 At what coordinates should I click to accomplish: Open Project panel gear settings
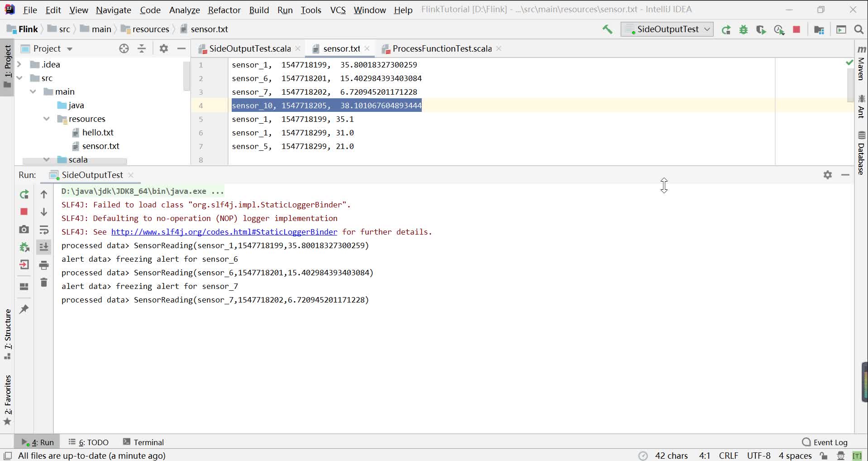point(164,48)
